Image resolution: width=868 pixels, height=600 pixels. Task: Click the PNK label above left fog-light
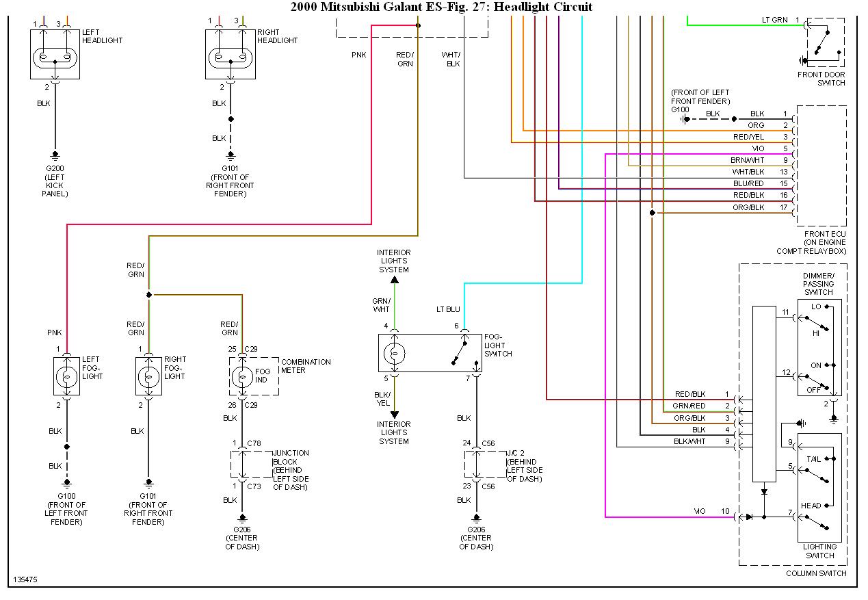pyautogui.click(x=55, y=332)
